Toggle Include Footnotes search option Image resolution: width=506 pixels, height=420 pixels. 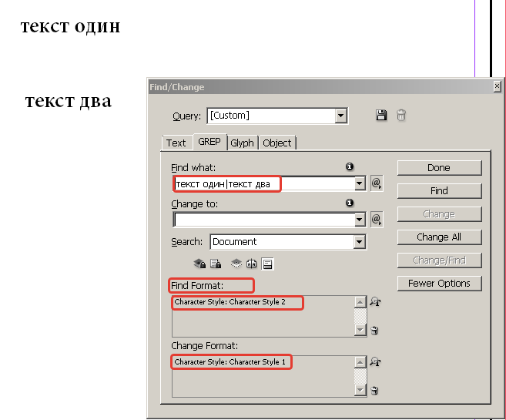[267, 264]
